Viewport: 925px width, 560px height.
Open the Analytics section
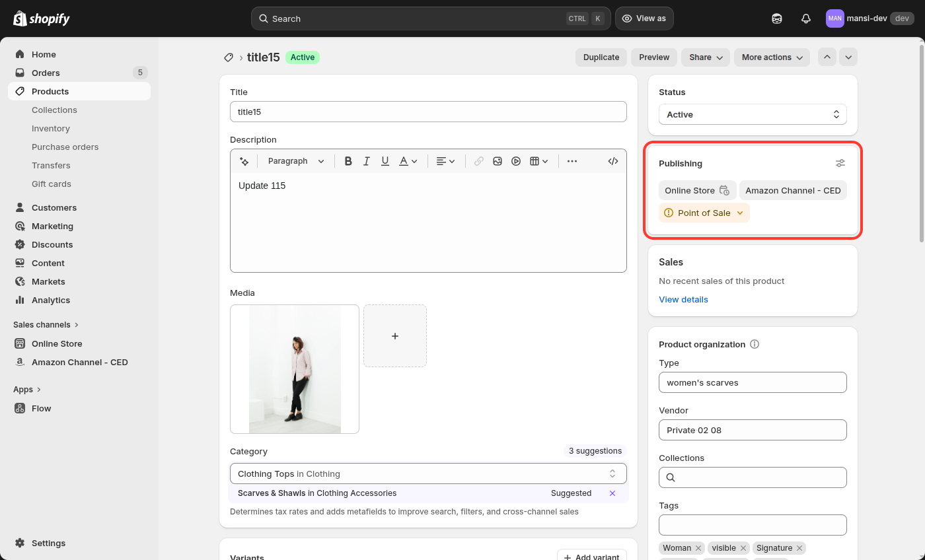pyautogui.click(x=79, y=300)
